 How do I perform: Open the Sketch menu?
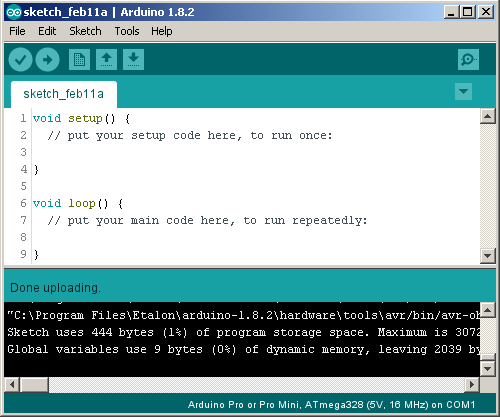(85, 31)
